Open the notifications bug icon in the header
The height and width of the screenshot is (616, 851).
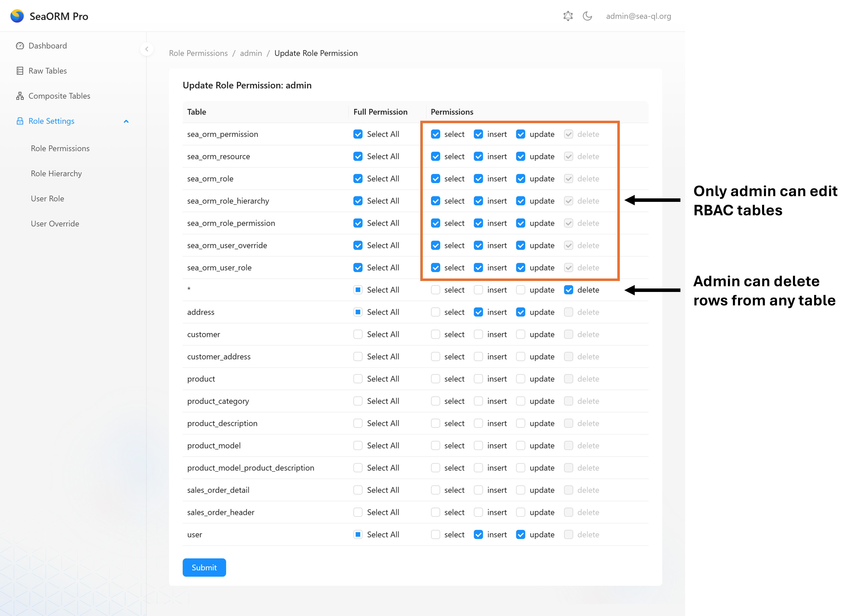coord(568,16)
